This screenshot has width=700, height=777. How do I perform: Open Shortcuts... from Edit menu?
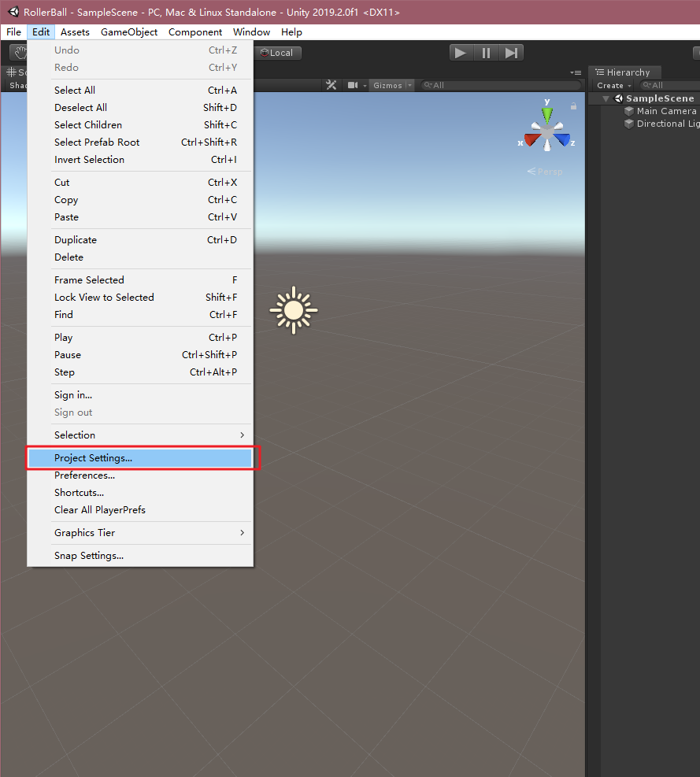(x=140, y=493)
